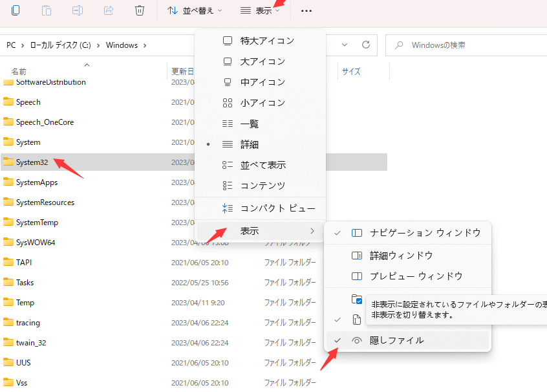
Task: Toggle 隠しファイル hidden items option
Action: click(x=396, y=340)
